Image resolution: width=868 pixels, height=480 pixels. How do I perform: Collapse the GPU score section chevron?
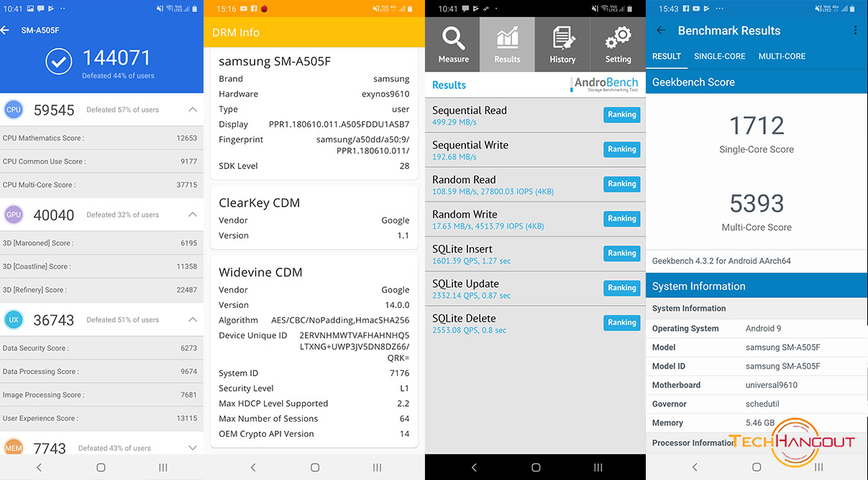pos(192,214)
